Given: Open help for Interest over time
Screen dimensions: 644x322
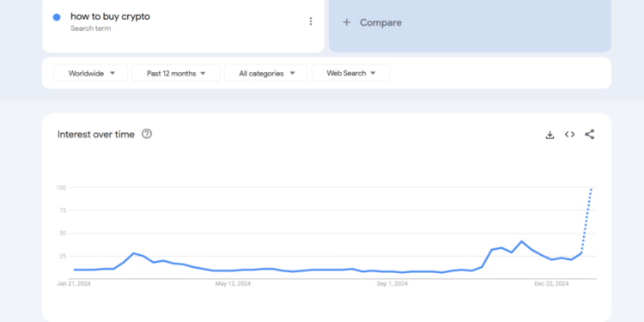Looking at the screenshot, I should [x=147, y=134].
